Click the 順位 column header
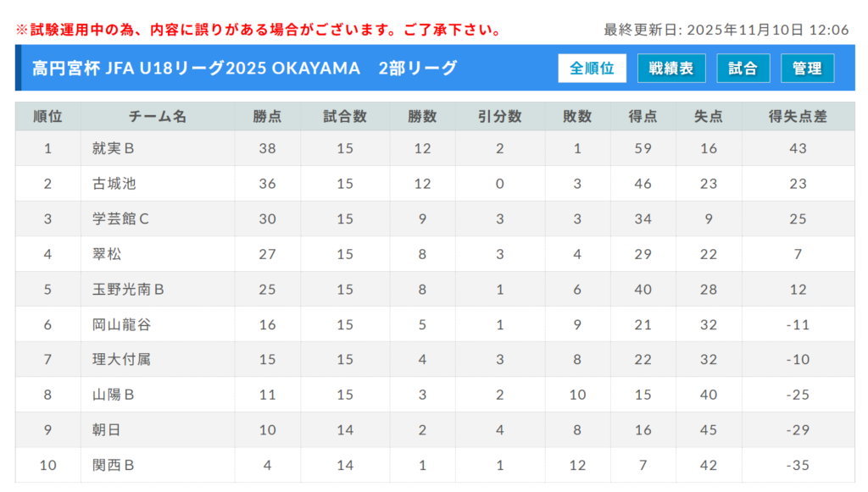The width and height of the screenshot is (868, 492). [47, 117]
